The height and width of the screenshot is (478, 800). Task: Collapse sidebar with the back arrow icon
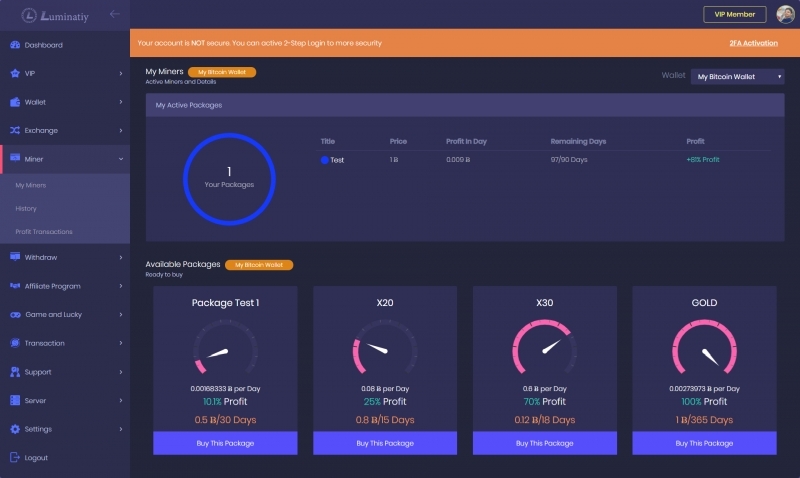coord(115,14)
